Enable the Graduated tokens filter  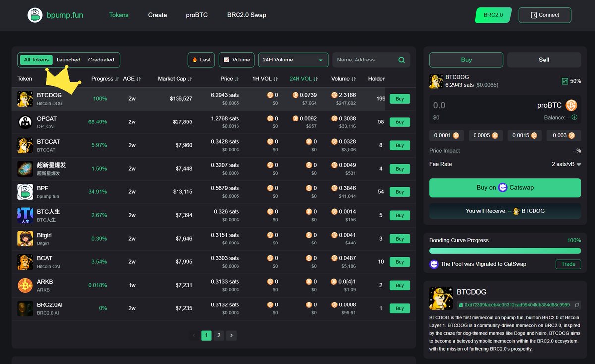point(101,60)
